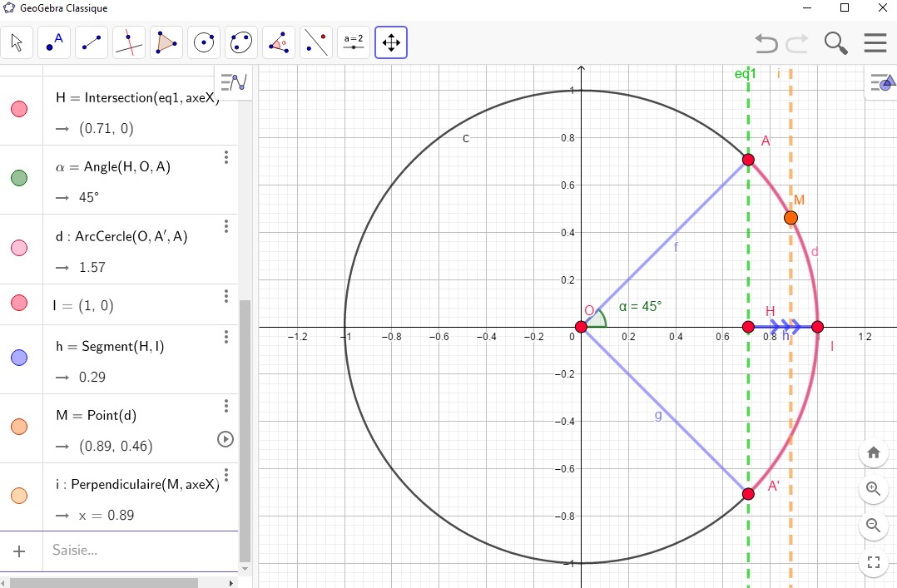Screen dimensions: 897x588
Task: Toggle visibility of segment h
Action: (x=19, y=358)
